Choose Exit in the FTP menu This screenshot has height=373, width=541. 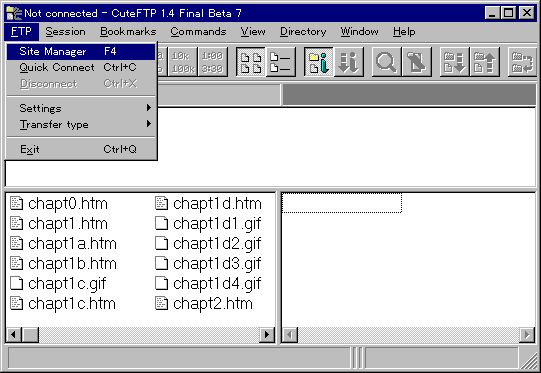(x=81, y=149)
